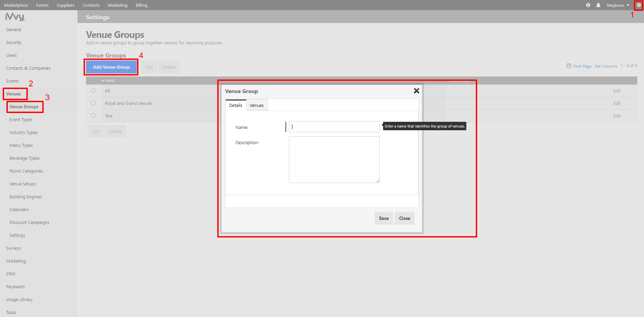This screenshot has width=644, height=317.
Task: Open Settings under Venues in sidebar
Action: pos(17,235)
